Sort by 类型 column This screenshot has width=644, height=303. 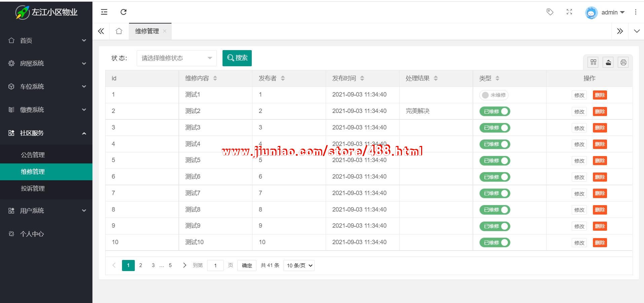[497, 78]
